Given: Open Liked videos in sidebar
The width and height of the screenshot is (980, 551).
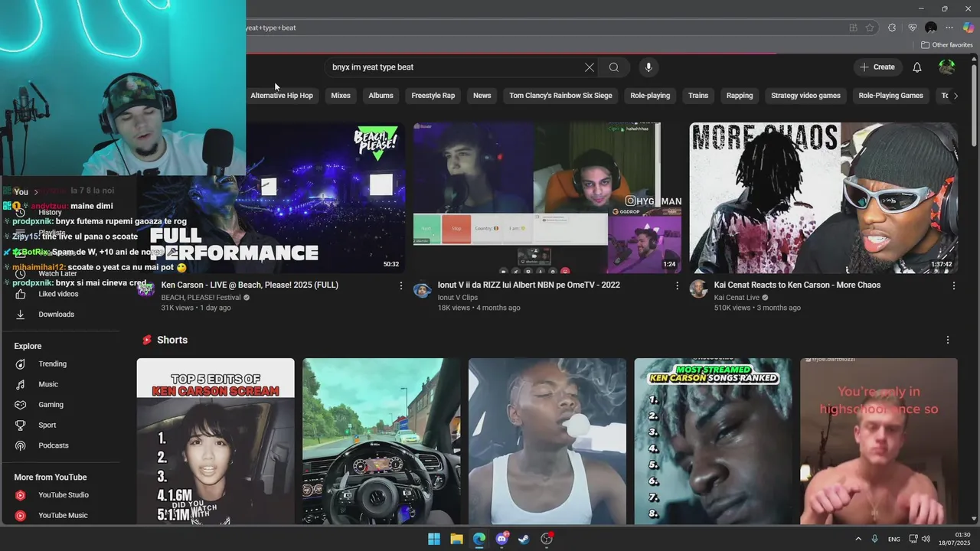Looking at the screenshot, I should point(60,294).
